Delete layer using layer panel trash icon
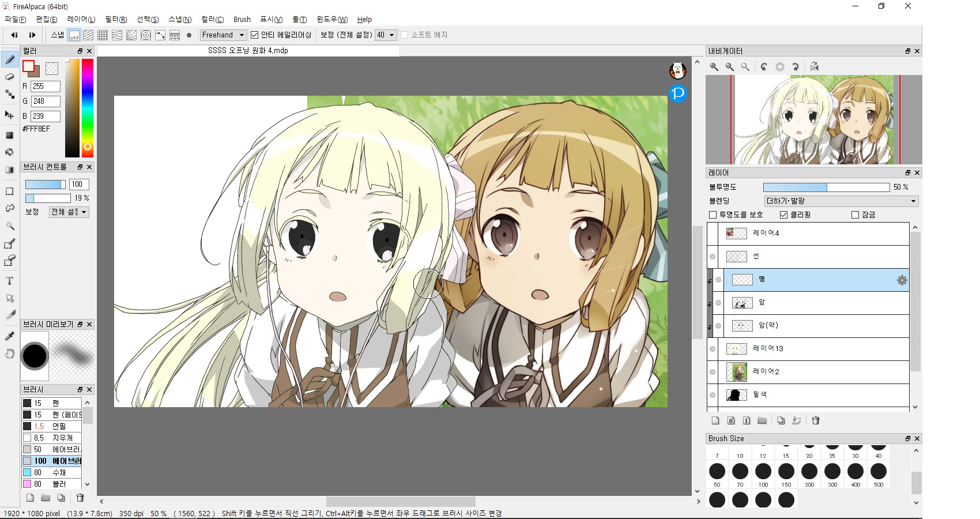 click(816, 420)
